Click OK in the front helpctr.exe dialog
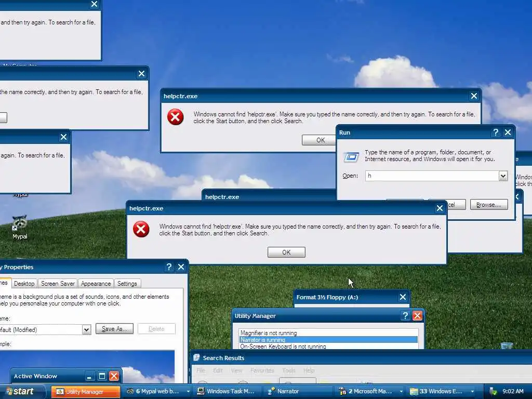 [286, 252]
